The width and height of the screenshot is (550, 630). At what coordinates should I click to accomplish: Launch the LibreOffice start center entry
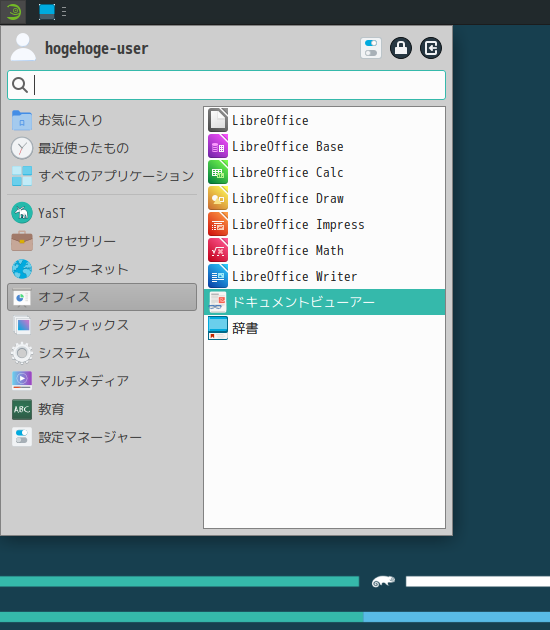coord(325,120)
